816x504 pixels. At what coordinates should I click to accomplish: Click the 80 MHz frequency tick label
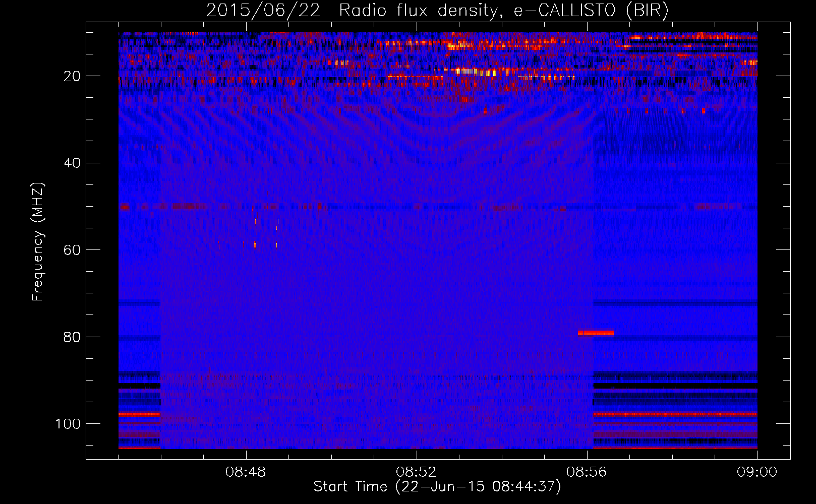[x=73, y=337]
